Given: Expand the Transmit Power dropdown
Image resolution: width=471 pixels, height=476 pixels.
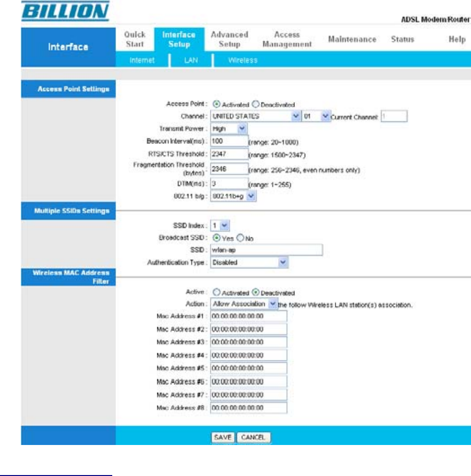Looking at the screenshot, I should (229, 129).
